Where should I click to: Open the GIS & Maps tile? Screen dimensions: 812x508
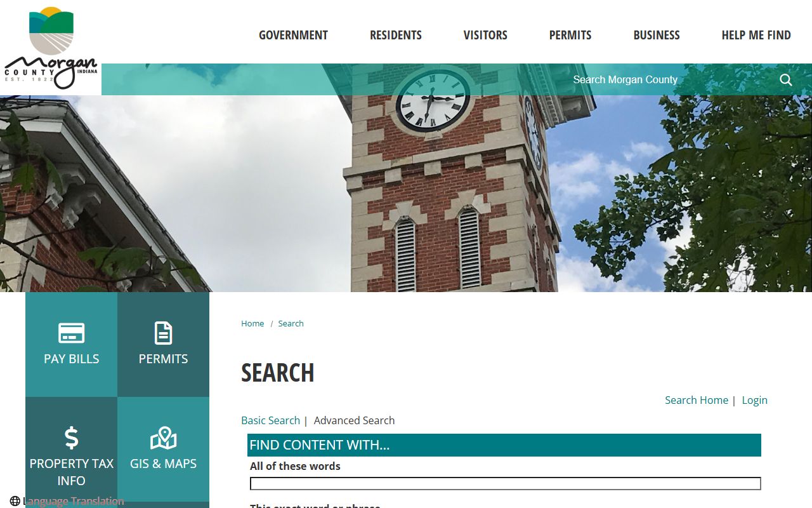pyautogui.click(x=163, y=449)
